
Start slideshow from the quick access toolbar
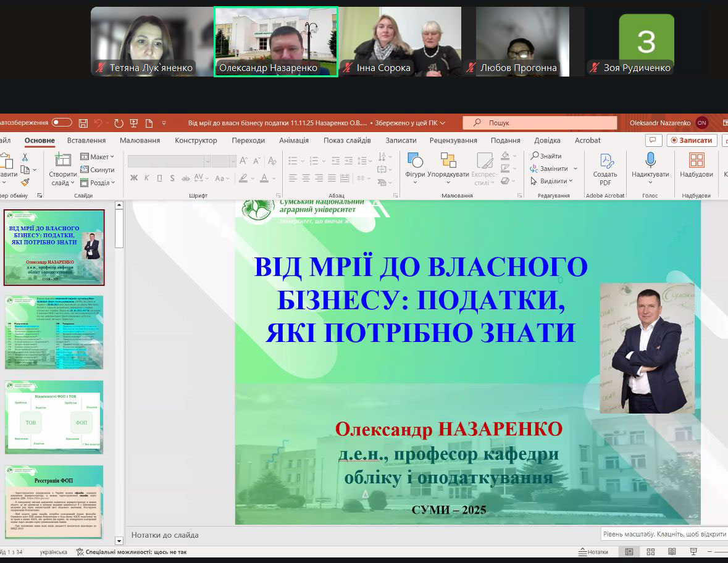coord(133,123)
